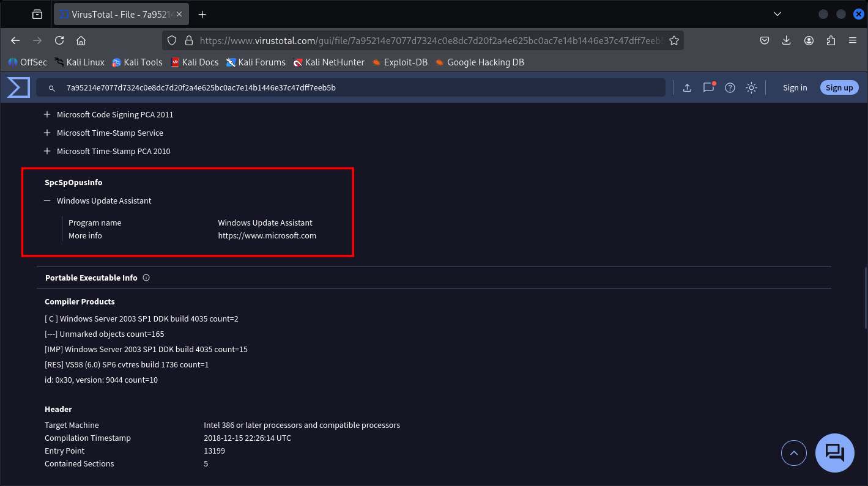Viewport: 868px width, 486px height.
Task: Open the list all tabs dropdown
Action: [777, 14]
